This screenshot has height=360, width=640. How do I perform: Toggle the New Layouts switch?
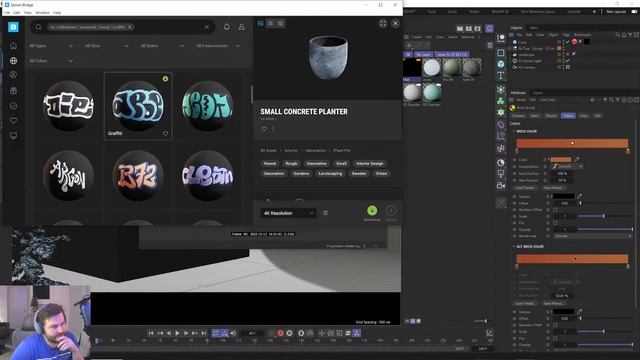click(634, 11)
